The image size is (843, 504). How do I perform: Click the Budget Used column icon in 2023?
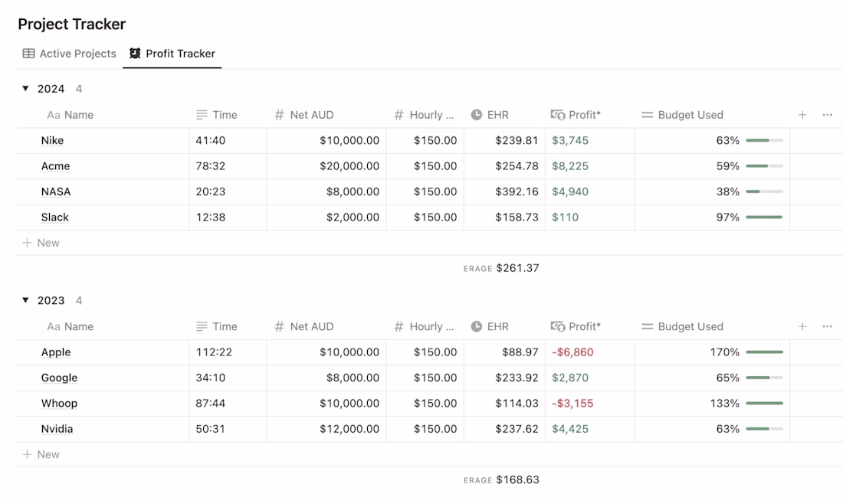(647, 326)
